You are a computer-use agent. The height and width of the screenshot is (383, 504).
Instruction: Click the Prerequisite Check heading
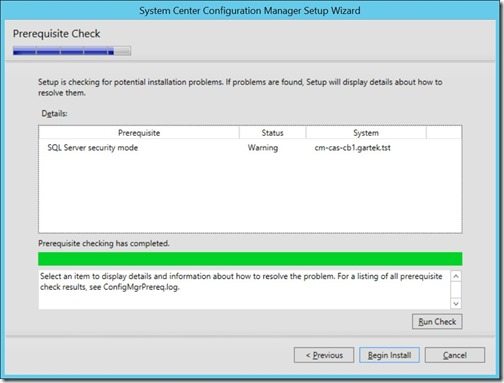(56, 34)
